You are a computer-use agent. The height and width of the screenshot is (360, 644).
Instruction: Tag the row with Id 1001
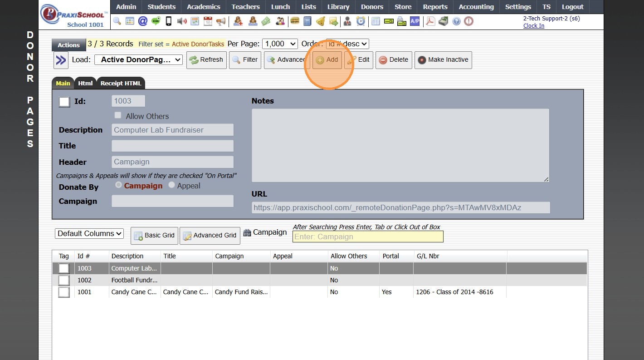pyautogui.click(x=64, y=292)
